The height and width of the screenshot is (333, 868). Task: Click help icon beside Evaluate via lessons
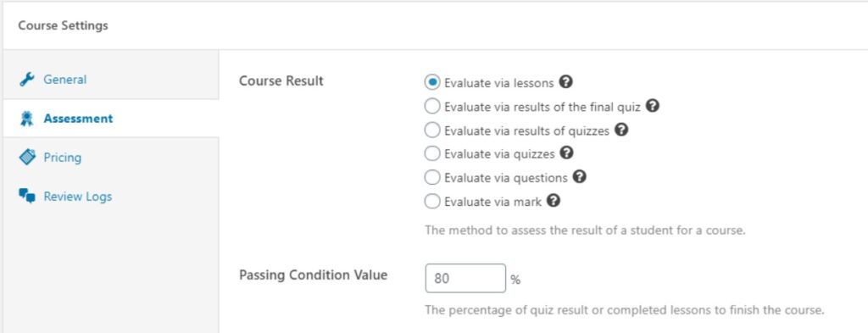point(565,82)
